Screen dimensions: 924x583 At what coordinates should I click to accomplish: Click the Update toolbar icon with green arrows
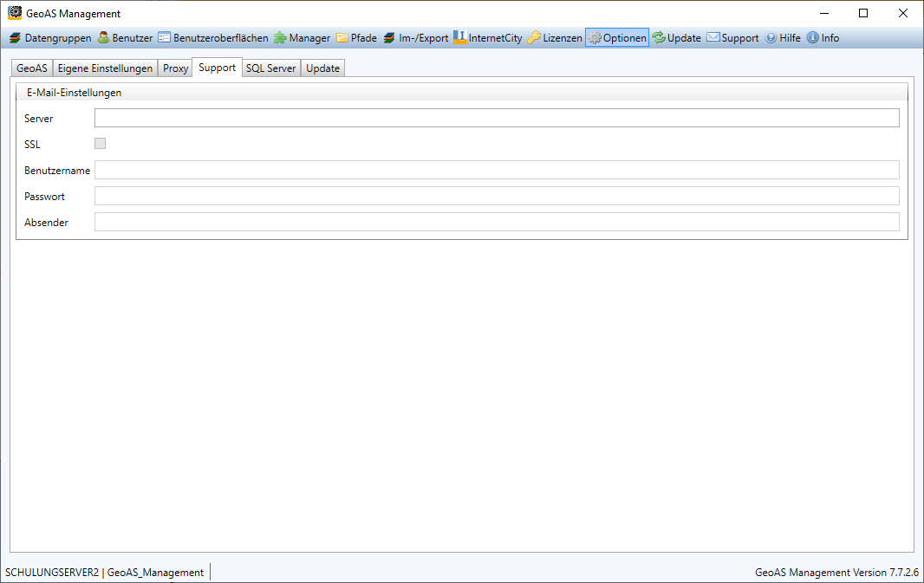659,38
